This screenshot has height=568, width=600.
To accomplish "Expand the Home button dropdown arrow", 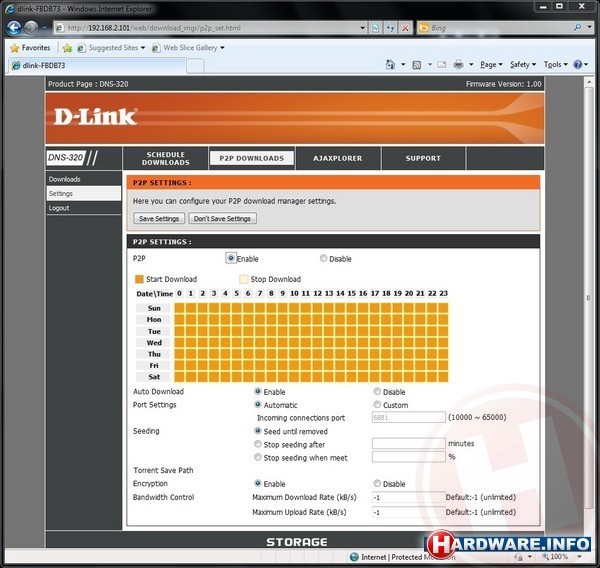I will pyautogui.click(x=403, y=64).
